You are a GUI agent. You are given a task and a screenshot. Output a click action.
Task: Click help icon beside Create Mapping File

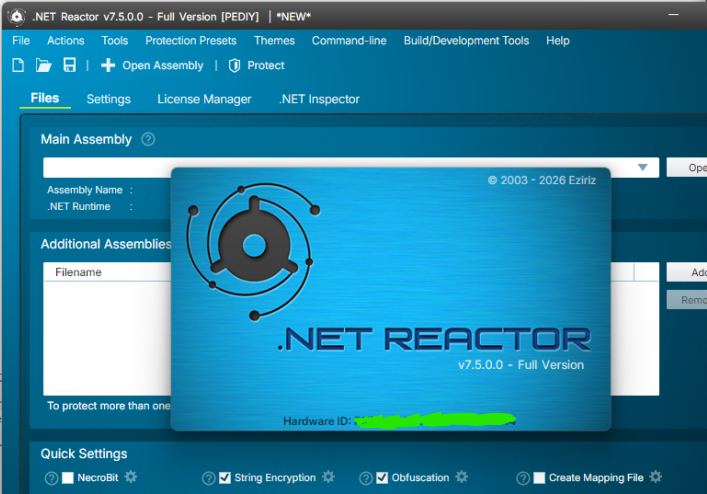(x=523, y=478)
